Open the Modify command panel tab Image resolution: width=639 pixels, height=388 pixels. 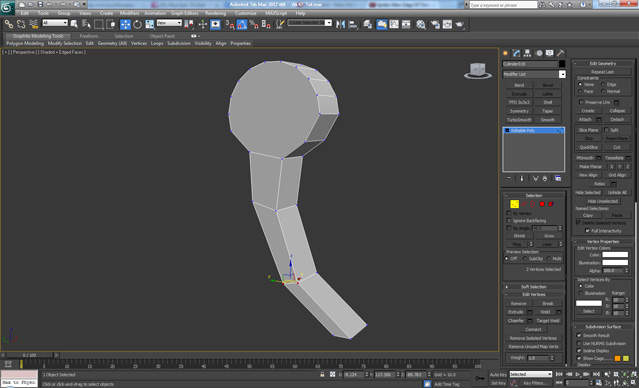[x=517, y=53]
